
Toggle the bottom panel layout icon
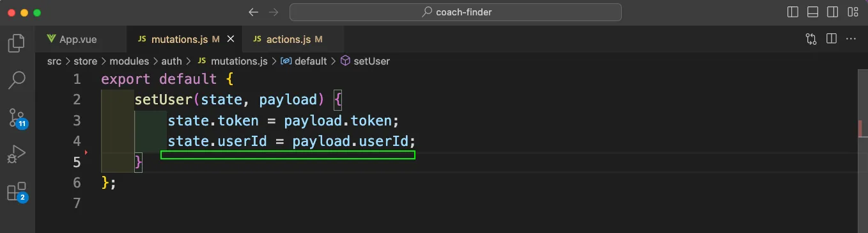coord(812,12)
